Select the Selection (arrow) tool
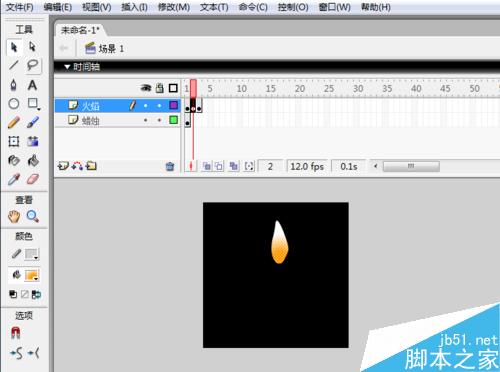 click(14, 47)
